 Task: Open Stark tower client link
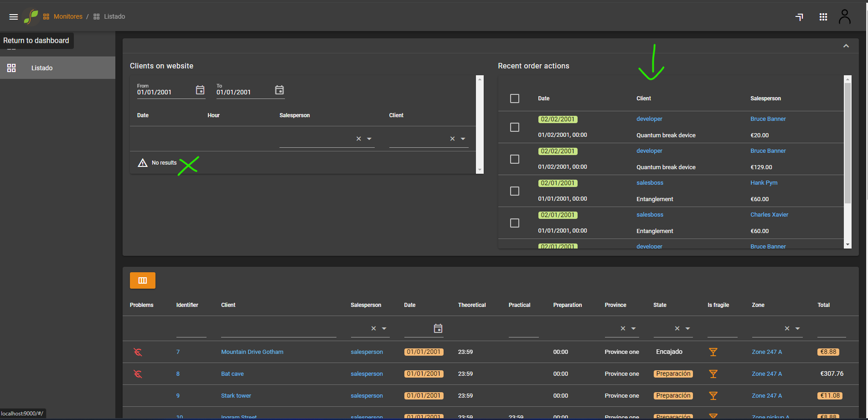[x=236, y=396]
